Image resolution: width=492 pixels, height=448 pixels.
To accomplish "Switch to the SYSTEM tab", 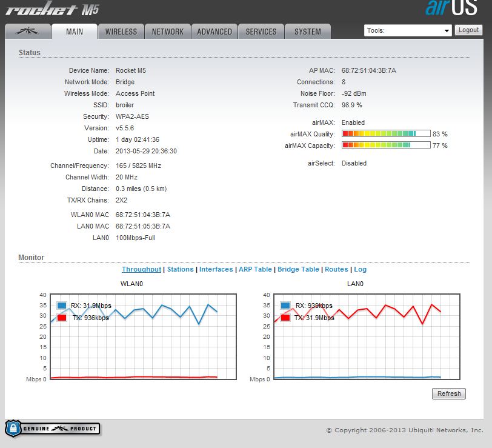I will (308, 32).
